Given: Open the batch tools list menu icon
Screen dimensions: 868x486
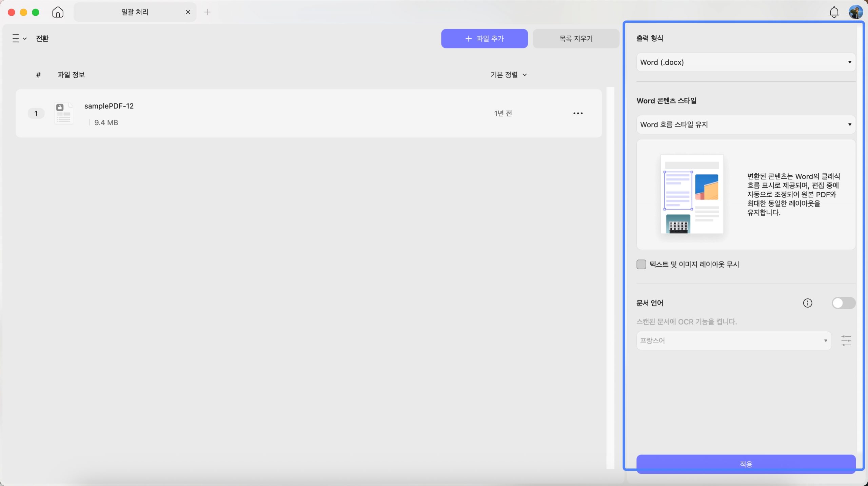Looking at the screenshot, I should [x=19, y=38].
